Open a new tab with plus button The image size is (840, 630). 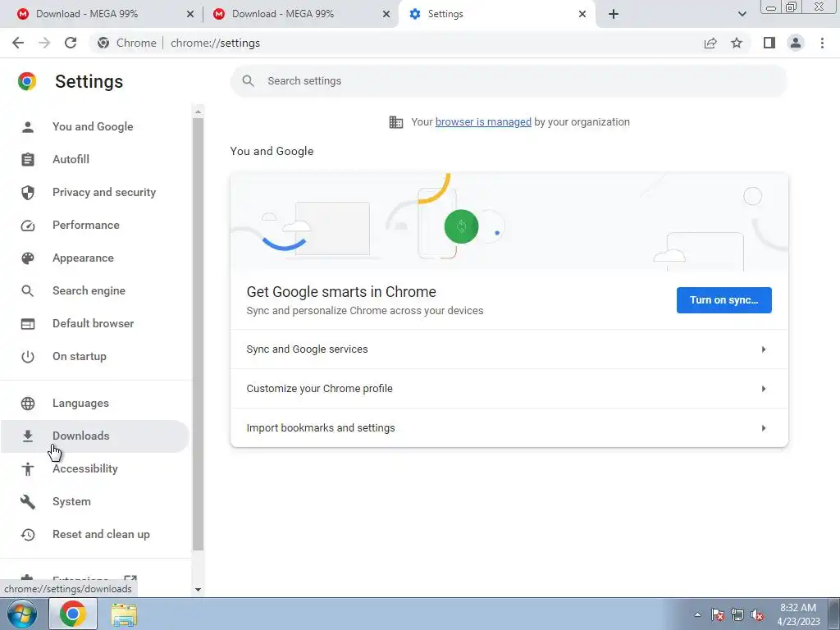tap(614, 14)
